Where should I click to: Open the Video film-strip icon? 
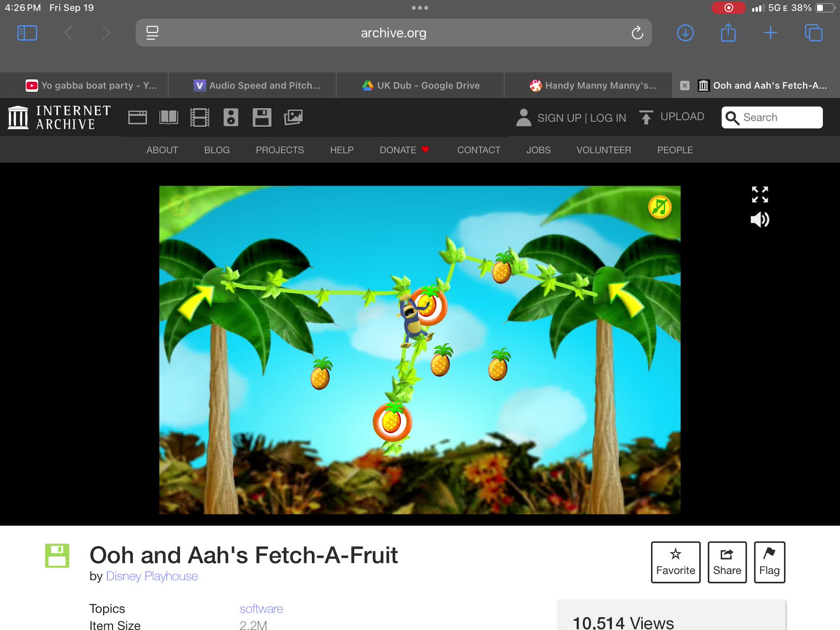click(199, 117)
